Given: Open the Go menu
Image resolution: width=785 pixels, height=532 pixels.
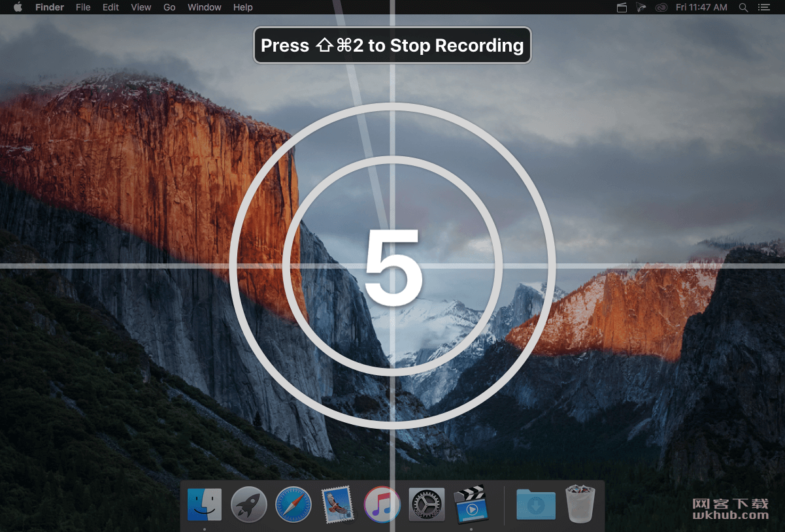Looking at the screenshot, I should [x=169, y=7].
